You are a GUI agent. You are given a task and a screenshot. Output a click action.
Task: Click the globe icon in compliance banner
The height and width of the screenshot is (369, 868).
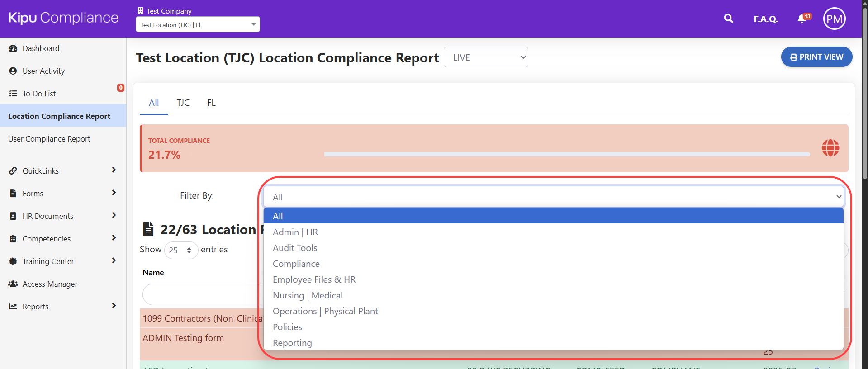(830, 148)
